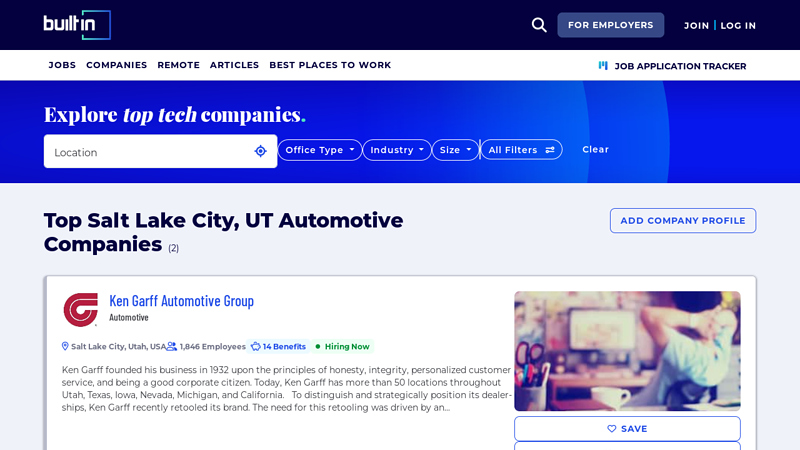Open the Ken Garff office photo thumbnail
Image resolution: width=800 pixels, height=450 pixels.
[627, 351]
